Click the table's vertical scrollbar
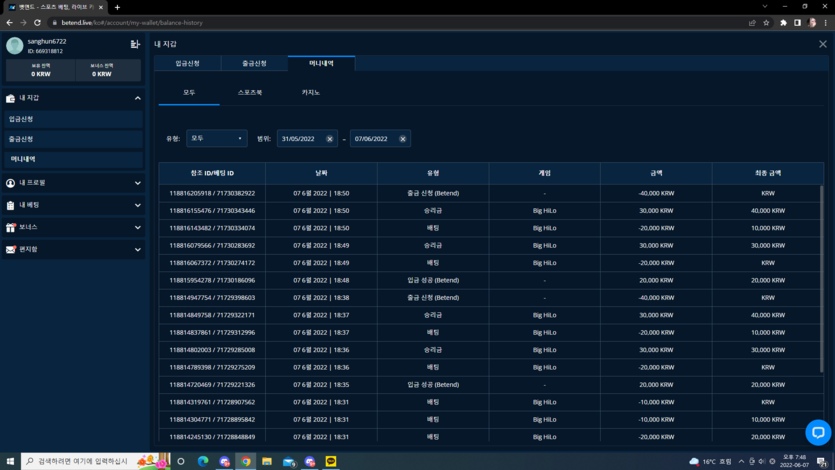This screenshot has width=835, height=470. pos(822,277)
